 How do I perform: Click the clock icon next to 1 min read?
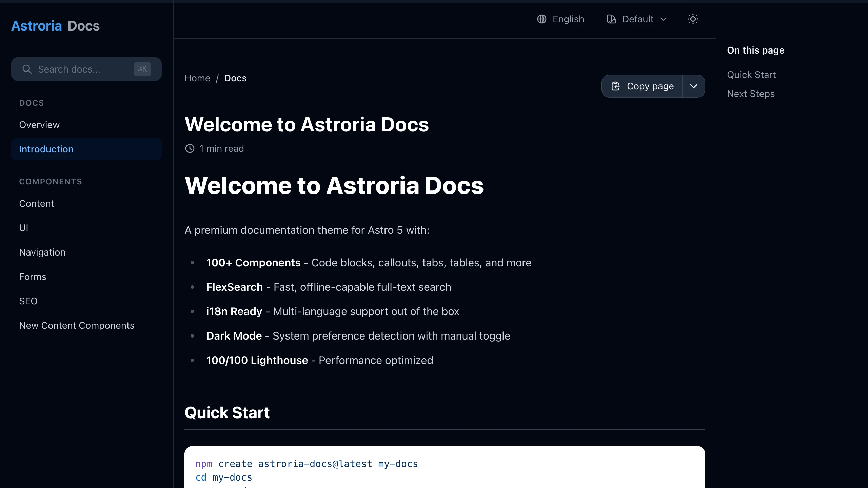point(190,148)
